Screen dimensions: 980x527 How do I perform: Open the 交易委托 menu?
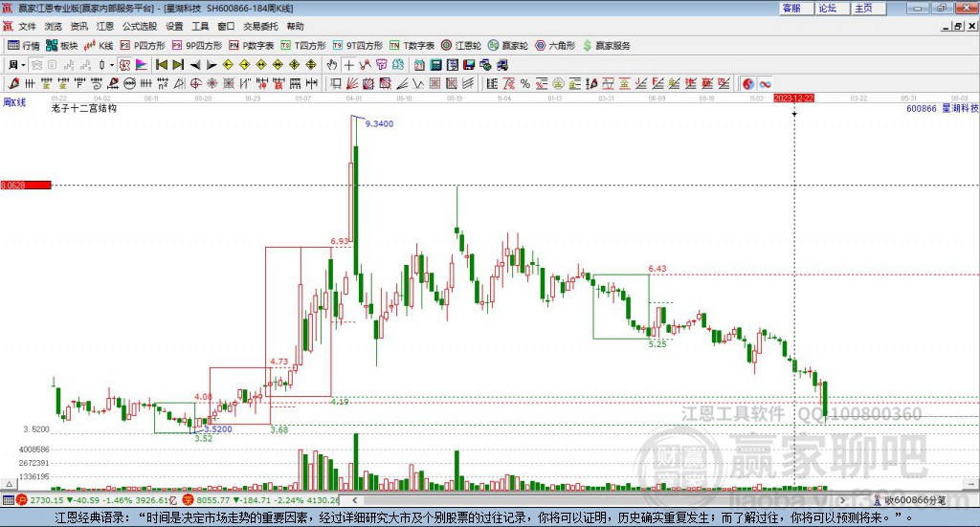(x=260, y=26)
